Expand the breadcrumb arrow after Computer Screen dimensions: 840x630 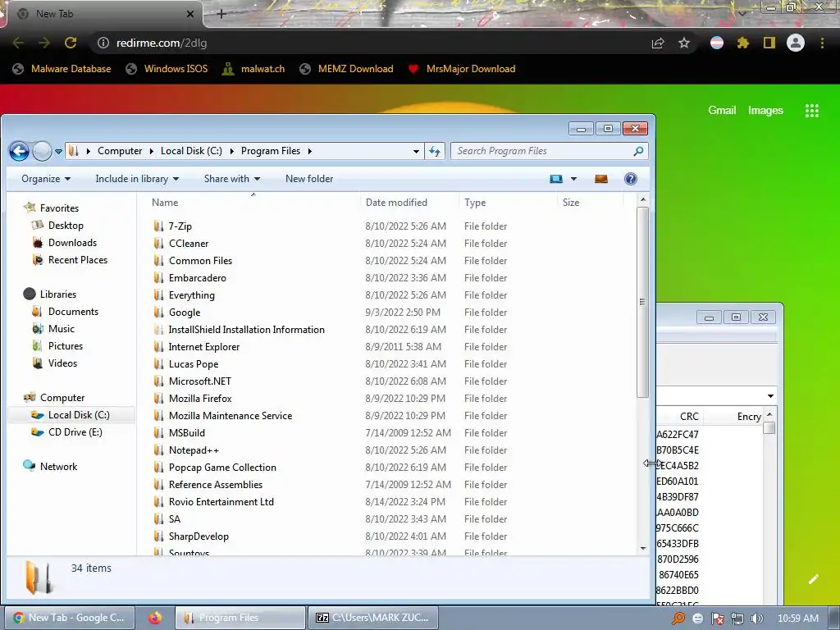152,151
